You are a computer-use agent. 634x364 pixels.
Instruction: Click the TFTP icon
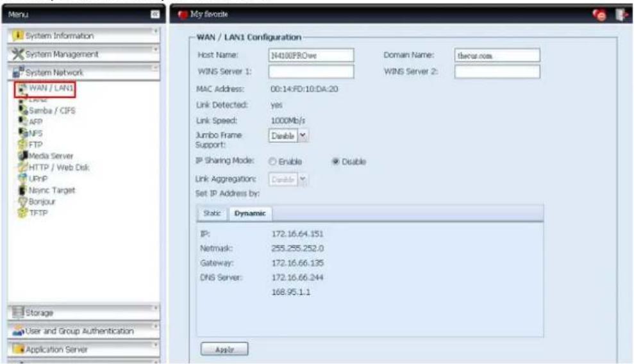click(23, 213)
